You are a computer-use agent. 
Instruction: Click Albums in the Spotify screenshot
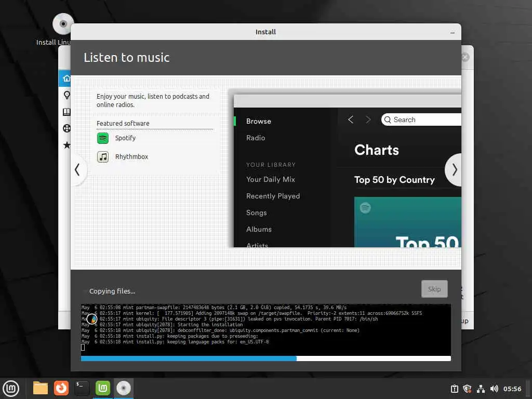coord(259,229)
